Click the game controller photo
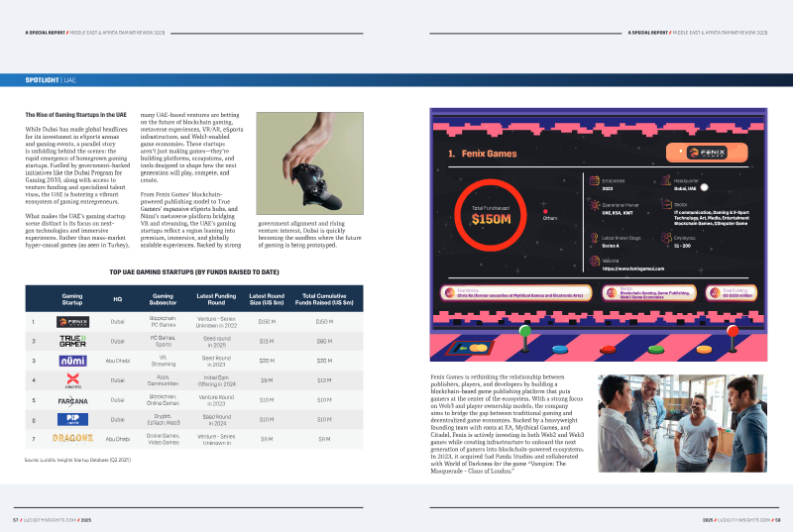Image resolution: width=793 pixels, height=532 pixels. [309, 163]
